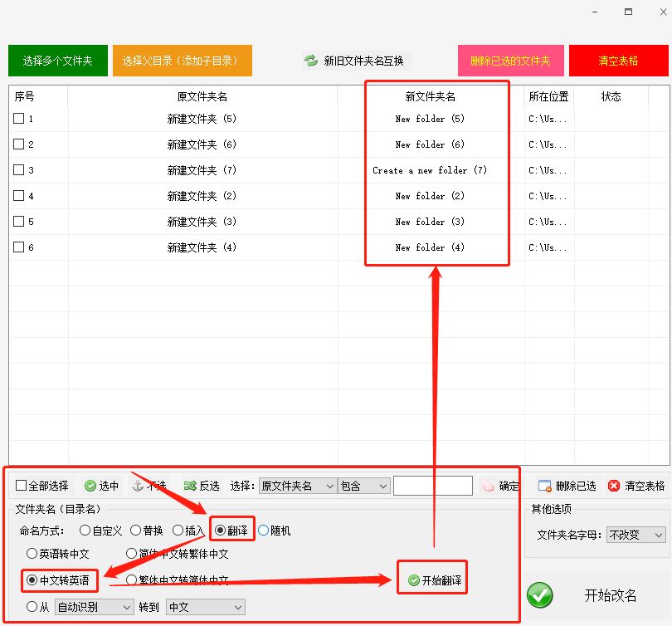Click the orange 选择父目录(添加子目录) button

(x=183, y=61)
